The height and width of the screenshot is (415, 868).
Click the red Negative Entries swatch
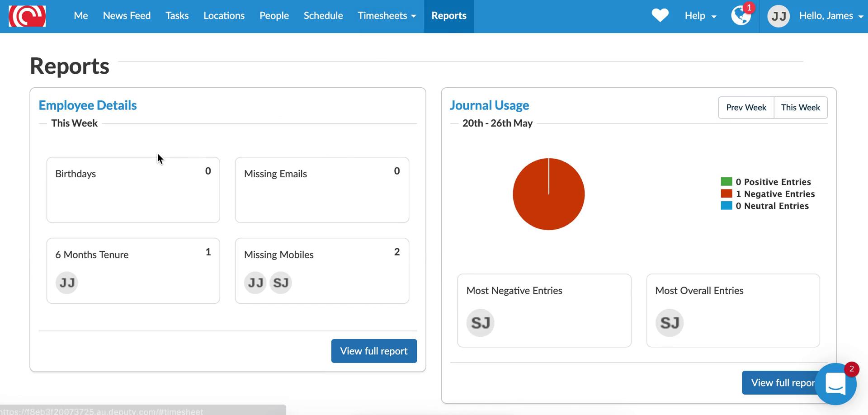726,193
